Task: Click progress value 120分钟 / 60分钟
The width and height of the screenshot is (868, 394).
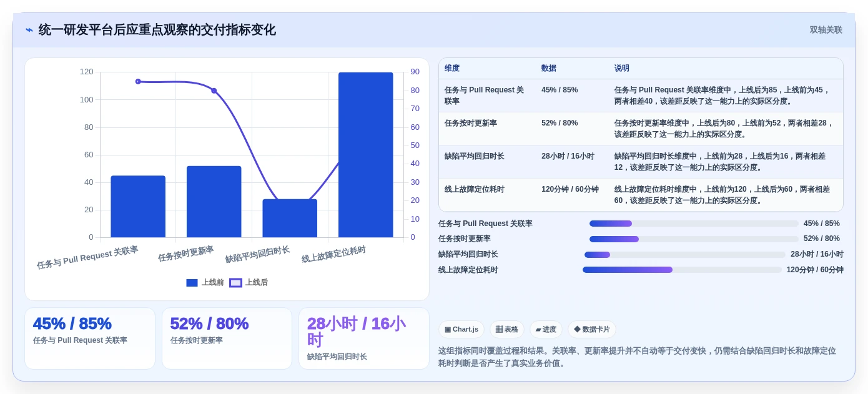Action: [815, 270]
